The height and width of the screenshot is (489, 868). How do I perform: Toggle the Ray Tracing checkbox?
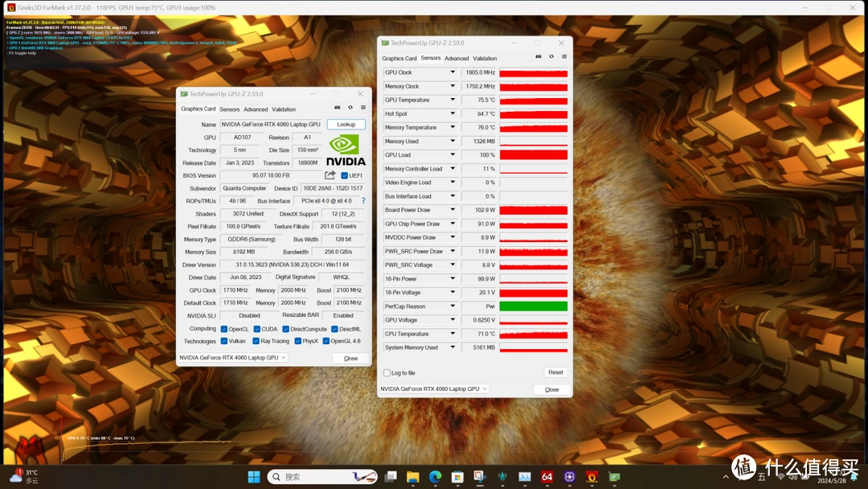coord(256,341)
